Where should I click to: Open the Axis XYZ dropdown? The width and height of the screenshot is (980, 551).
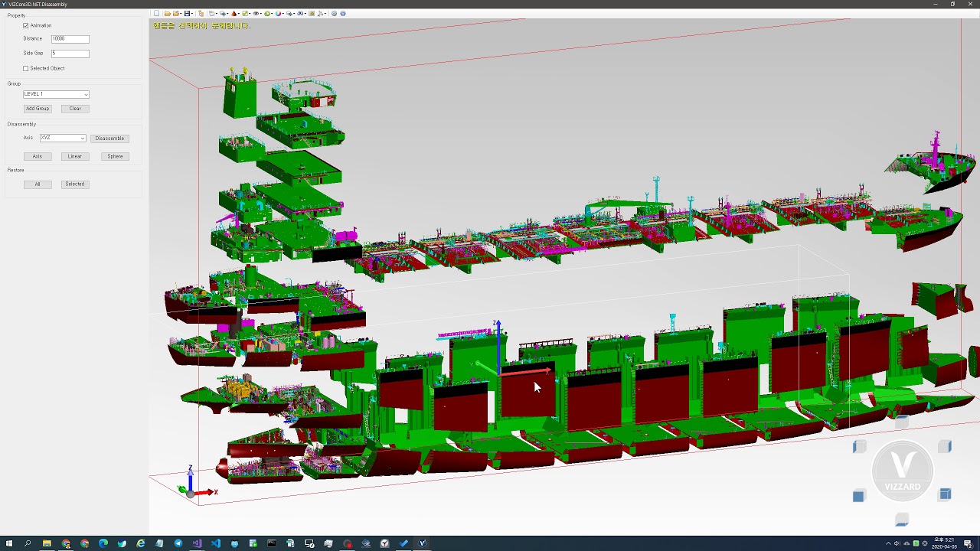[x=63, y=138]
